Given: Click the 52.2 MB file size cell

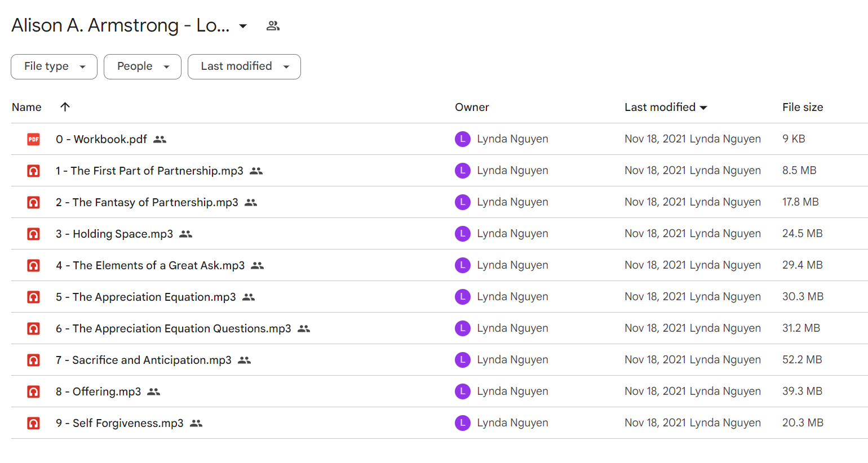Looking at the screenshot, I should coord(802,360).
